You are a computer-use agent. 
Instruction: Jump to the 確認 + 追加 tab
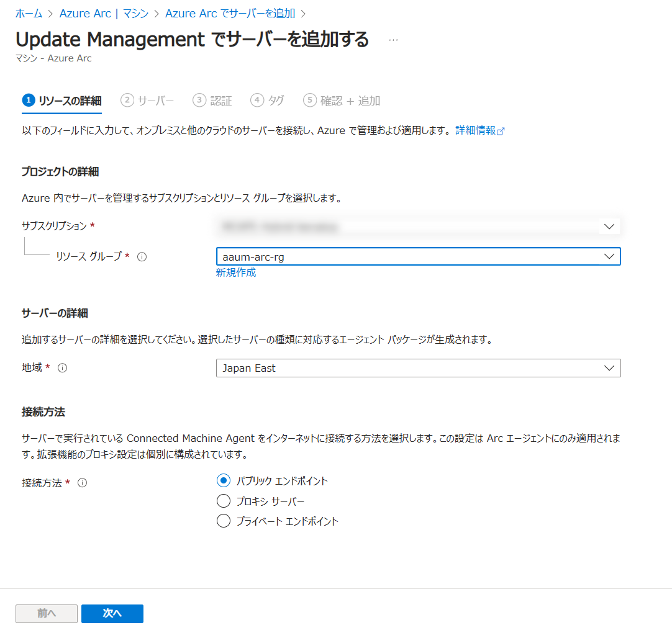click(342, 101)
